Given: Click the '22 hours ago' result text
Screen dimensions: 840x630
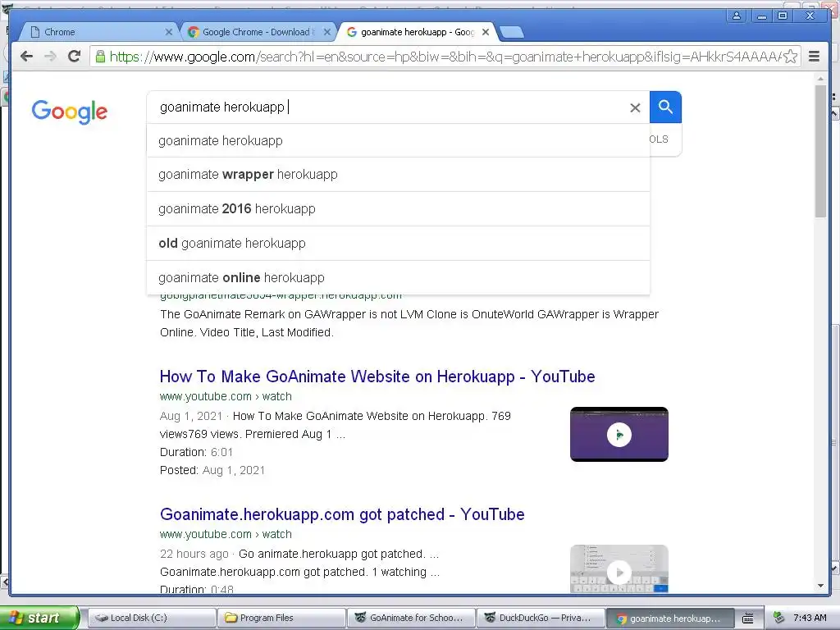Looking at the screenshot, I should pyautogui.click(x=194, y=554).
